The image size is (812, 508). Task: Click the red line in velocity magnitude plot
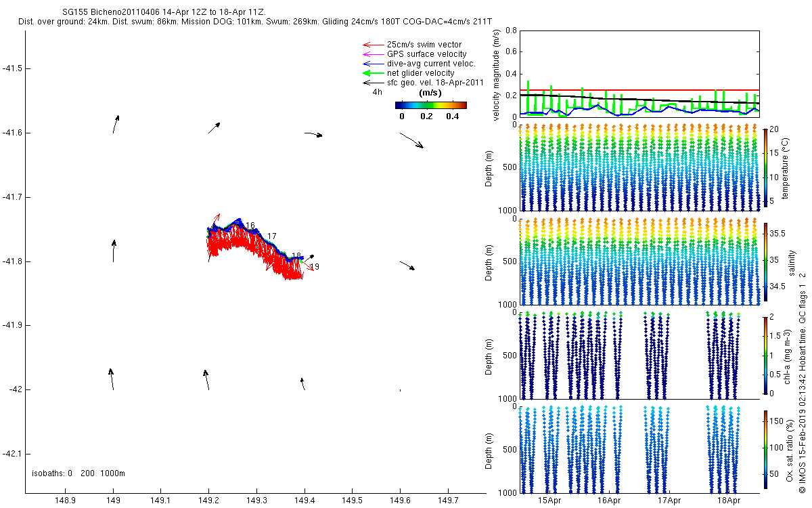640,90
